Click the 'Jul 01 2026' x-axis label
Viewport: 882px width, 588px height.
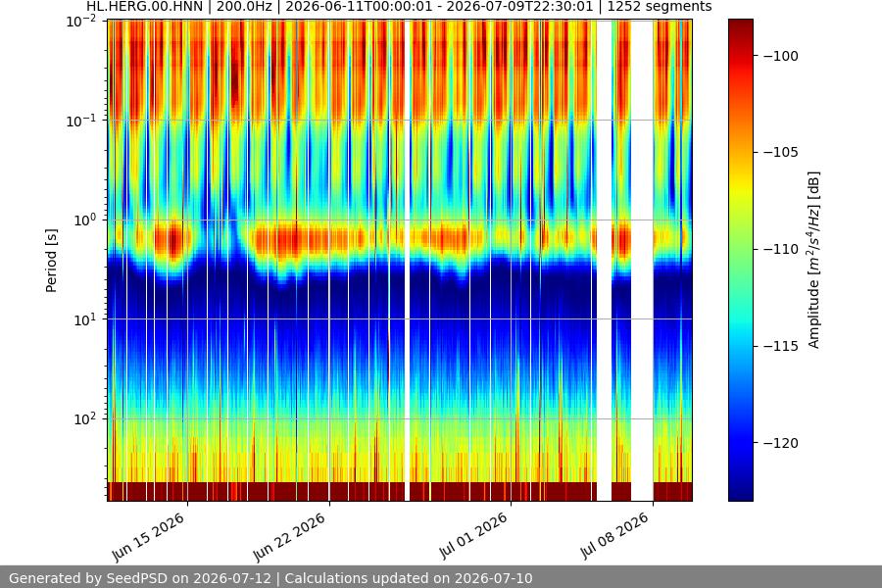473,536
